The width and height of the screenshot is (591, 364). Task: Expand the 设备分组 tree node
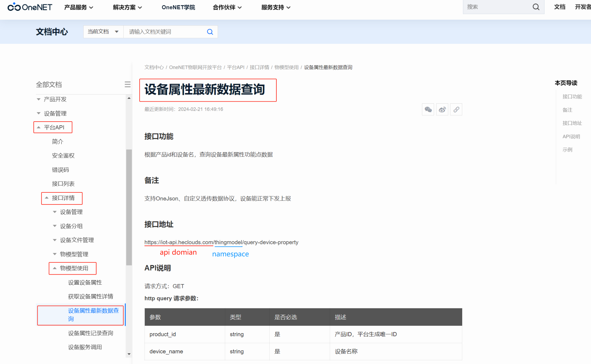55,226
